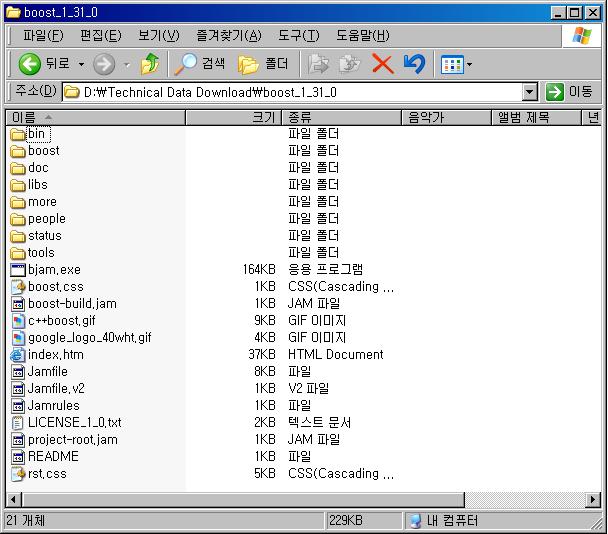Select the c++boost.gif image icon
Screen dimensions: 608x534
(x=18, y=321)
